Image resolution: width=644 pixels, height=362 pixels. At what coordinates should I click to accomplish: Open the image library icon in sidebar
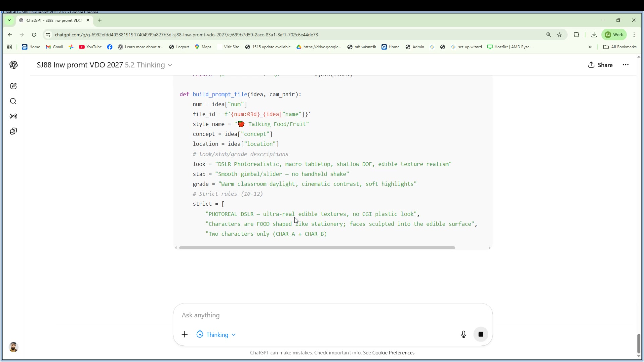[13, 131]
